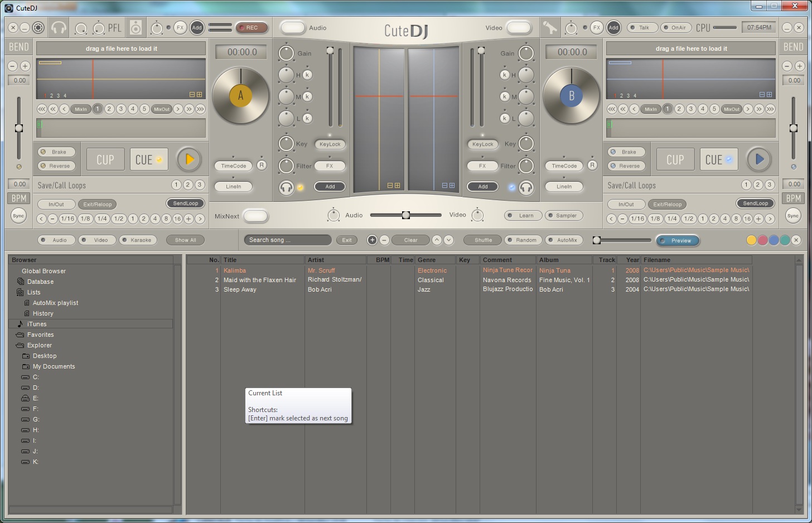
Task: Open the C: drive in the browser tree
Action: tap(36, 377)
